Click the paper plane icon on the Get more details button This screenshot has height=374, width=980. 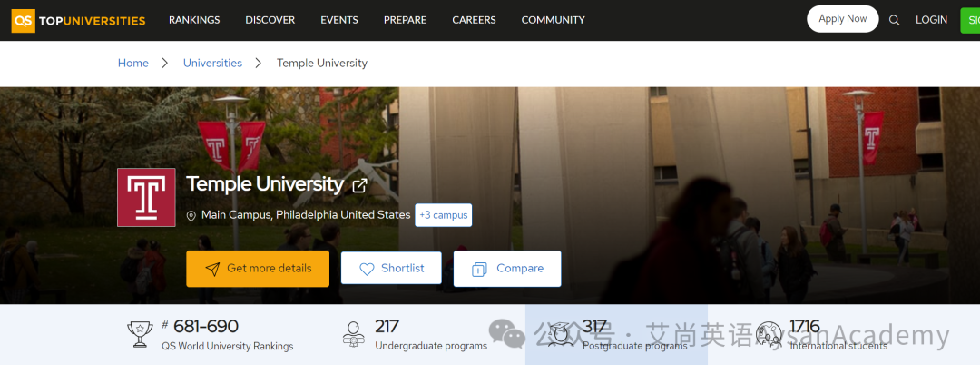pos(212,269)
